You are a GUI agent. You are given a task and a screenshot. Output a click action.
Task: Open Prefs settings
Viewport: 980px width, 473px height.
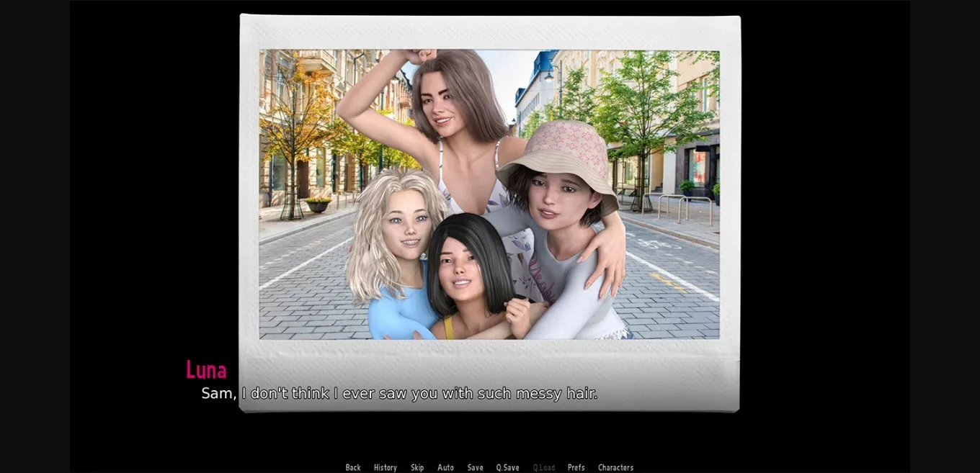[x=576, y=467]
